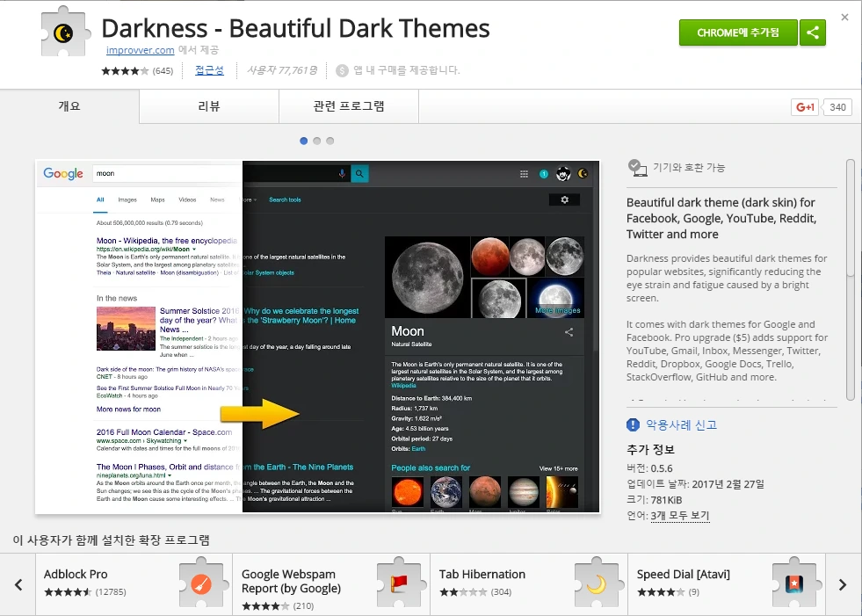Click the Beautiful dark theme description heading
The height and width of the screenshot is (616, 862).
[x=721, y=218]
